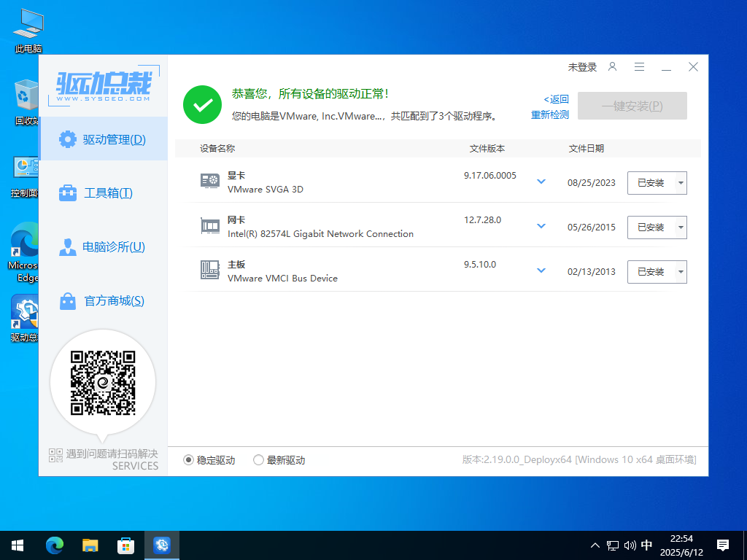This screenshot has width=747, height=560.
Task: Click VMware VMCI Bus Device text
Action: (282, 278)
